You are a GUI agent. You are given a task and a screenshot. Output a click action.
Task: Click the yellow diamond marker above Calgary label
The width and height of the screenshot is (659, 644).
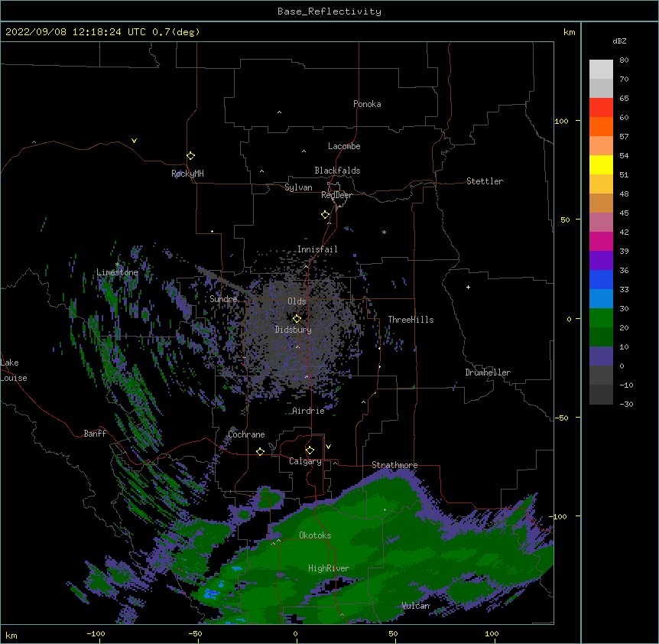point(310,450)
